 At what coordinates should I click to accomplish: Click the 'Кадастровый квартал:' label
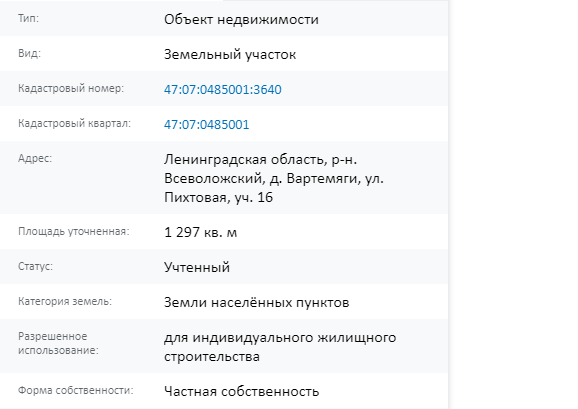click(74, 123)
